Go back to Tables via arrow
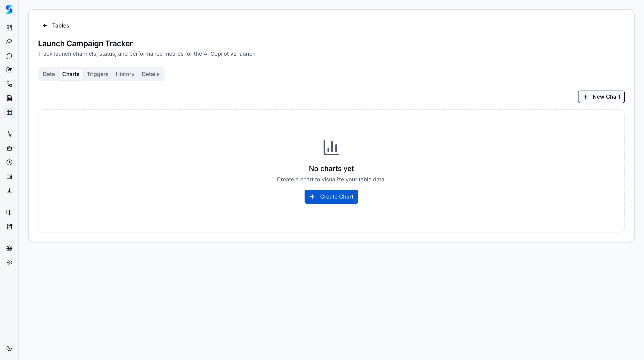 (x=45, y=25)
